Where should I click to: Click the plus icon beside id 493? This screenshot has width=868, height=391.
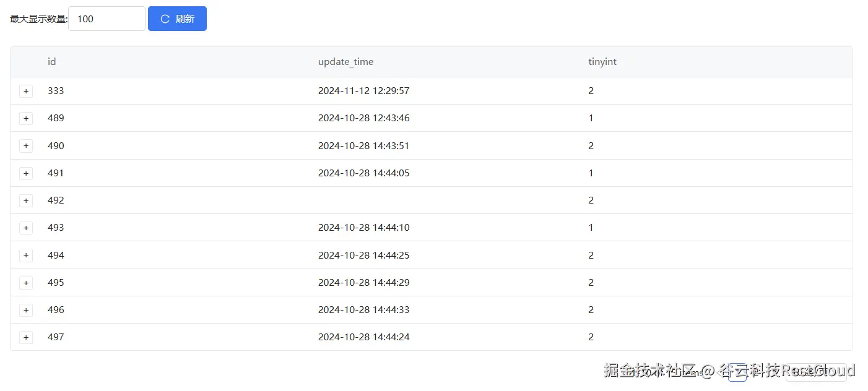click(26, 228)
